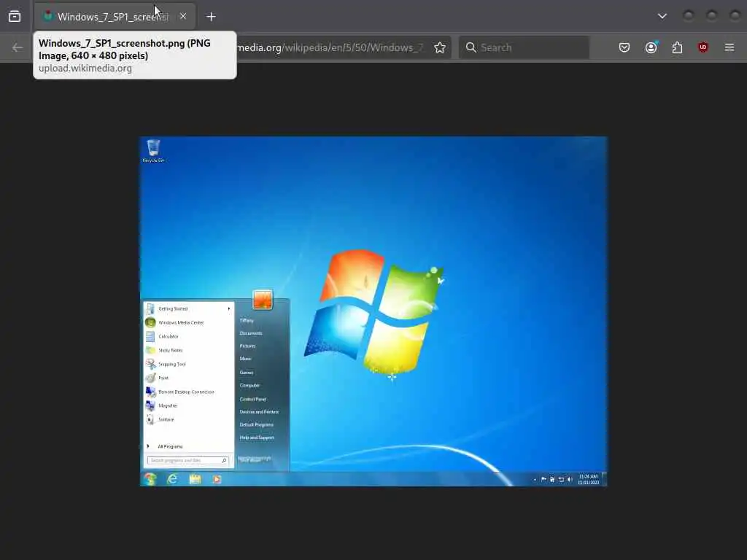Image resolution: width=747 pixels, height=560 pixels.
Task: Click Control Panel link in Start menu
Action: [x=253, y=399]
